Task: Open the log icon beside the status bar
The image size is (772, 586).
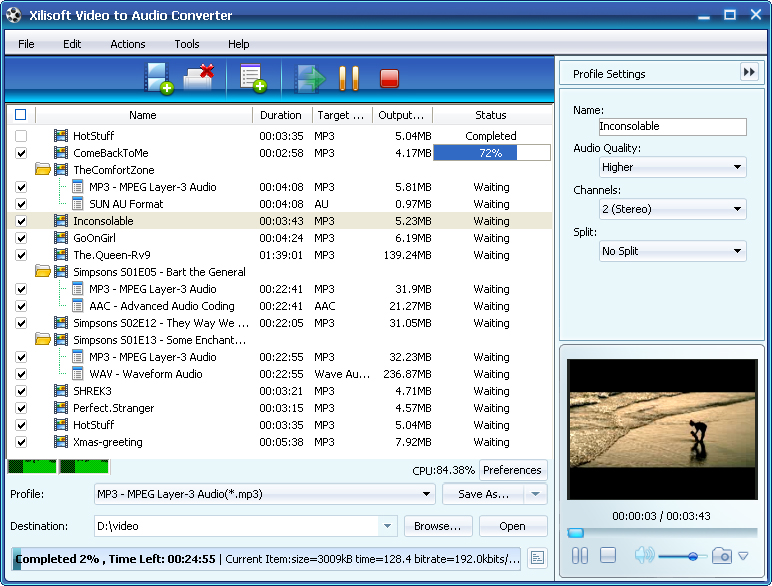Action: pyautogui.click(x=537, y=558)
